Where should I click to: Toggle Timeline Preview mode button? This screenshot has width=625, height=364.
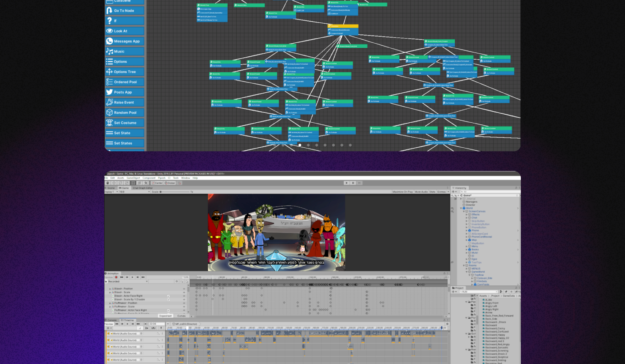109,324
